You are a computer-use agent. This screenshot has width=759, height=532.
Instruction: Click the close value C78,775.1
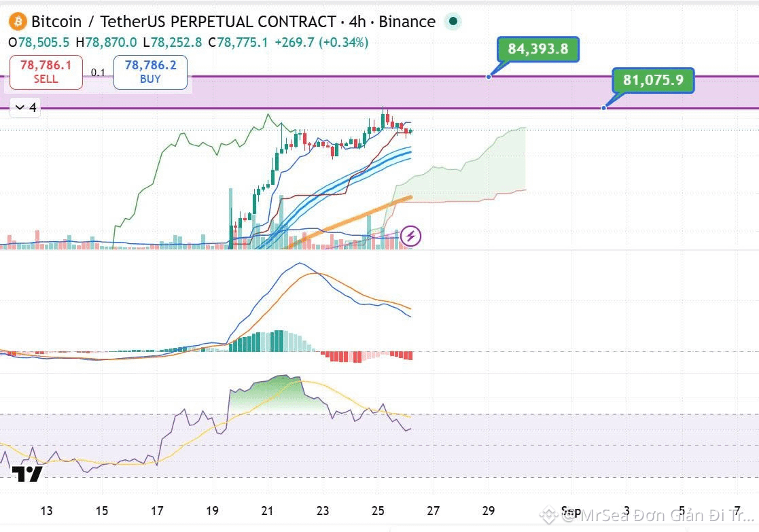[238, 43]
